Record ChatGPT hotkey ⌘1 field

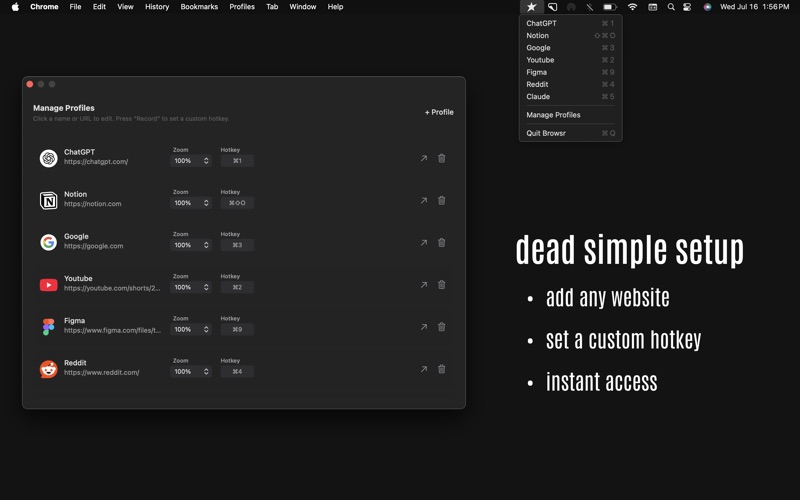tap(237, 161)
